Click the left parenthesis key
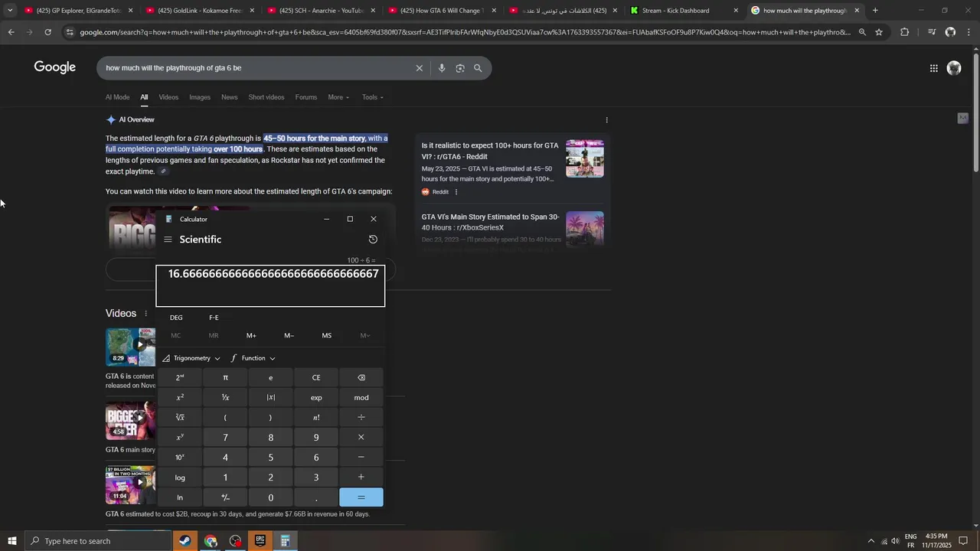 (x=225, y=417)
